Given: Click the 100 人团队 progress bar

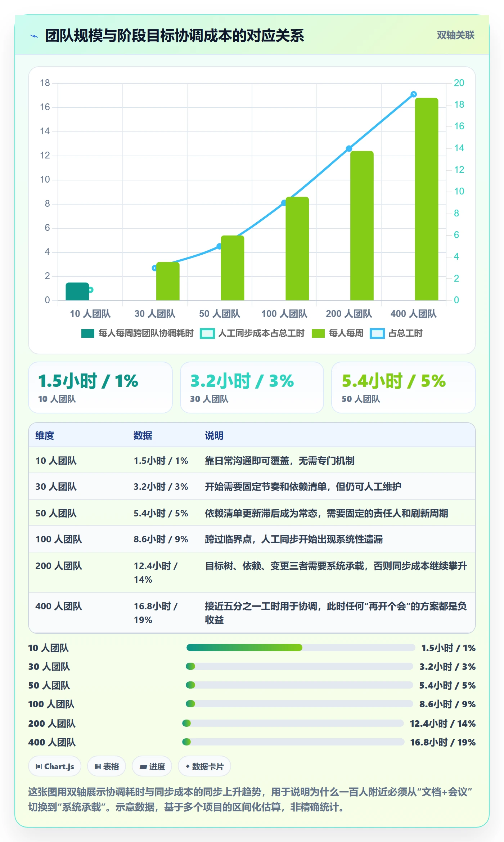Looking at the screenshot, I should 300,704.
